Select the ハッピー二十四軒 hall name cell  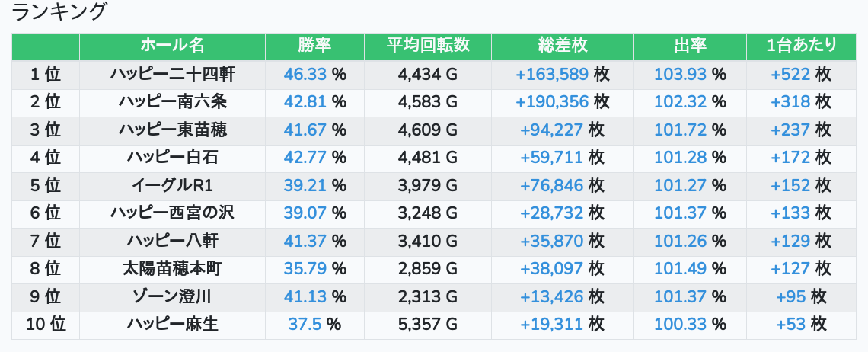coord(172,74)
